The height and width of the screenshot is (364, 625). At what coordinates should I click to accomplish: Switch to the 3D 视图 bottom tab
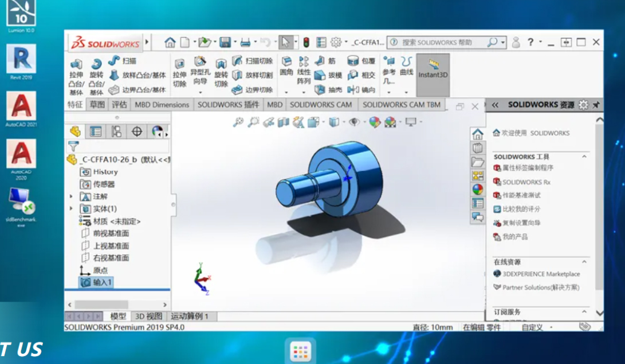coord(149,316)
